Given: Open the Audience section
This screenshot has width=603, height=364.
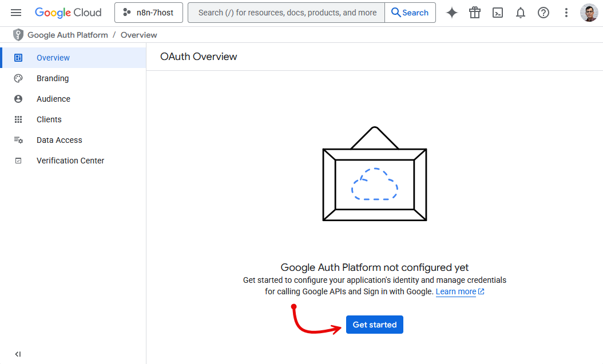Looking at the screenshot, I should (73, 99).
